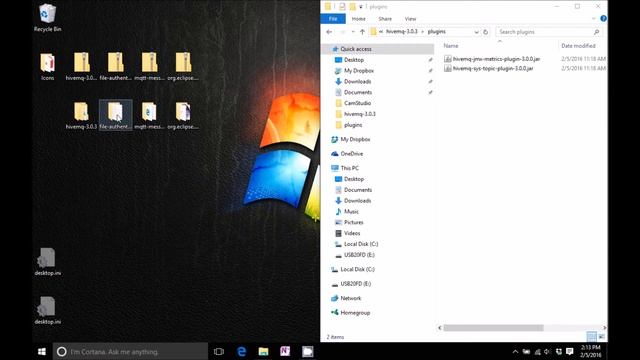Click the search magnifier icon
This screenshot has height=360, width=640.
(x=596, y=32)
